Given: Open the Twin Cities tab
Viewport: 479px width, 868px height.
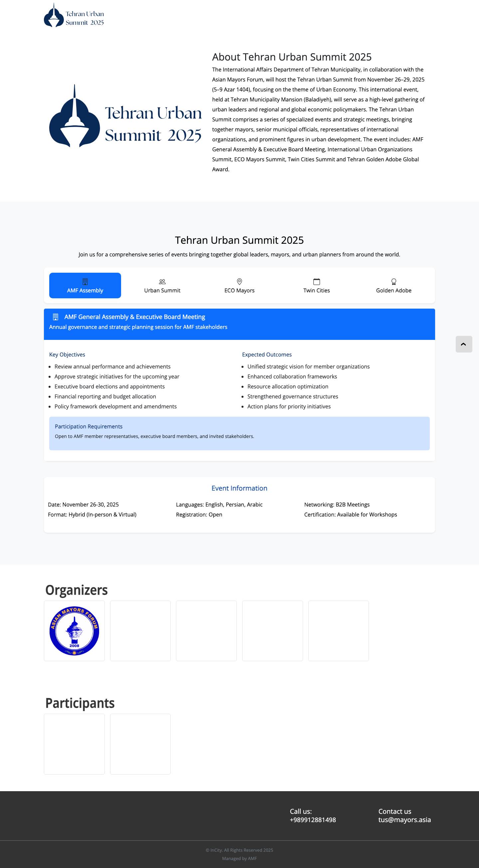Looking at the screenshot, I should click(317, 285).
